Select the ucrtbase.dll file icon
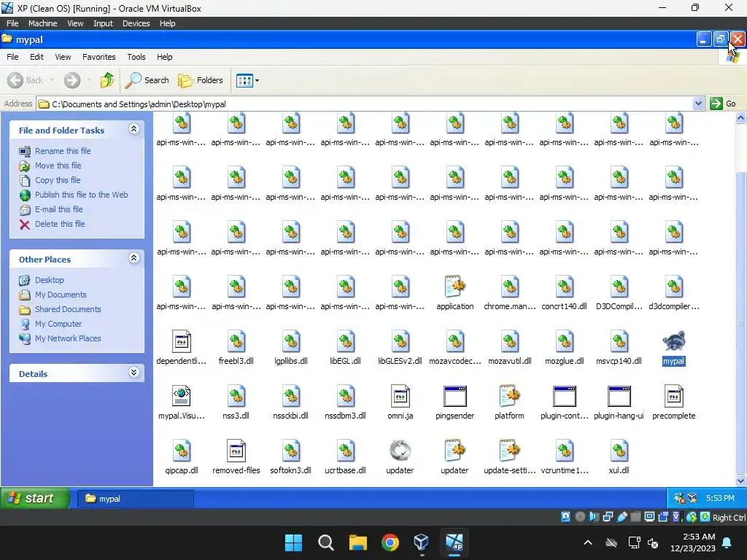Viewport: 747px width, 560px height. (x=345, y=451)
